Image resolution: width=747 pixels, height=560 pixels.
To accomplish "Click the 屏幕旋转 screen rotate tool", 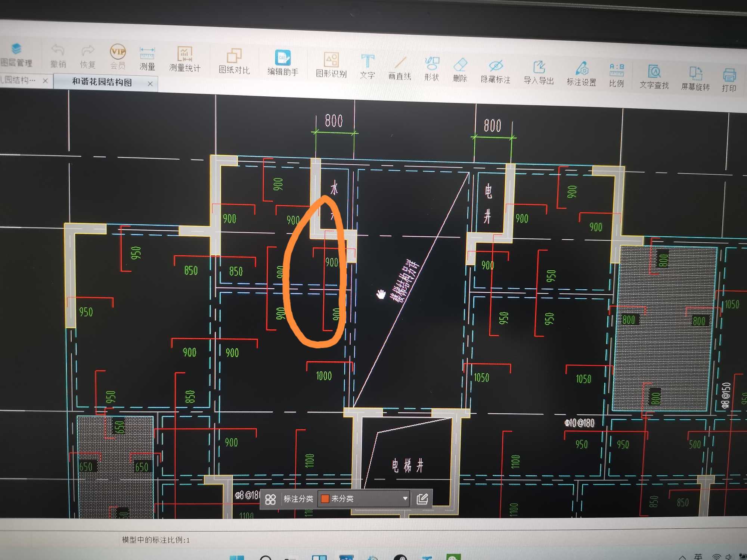I will click(695, 79).
